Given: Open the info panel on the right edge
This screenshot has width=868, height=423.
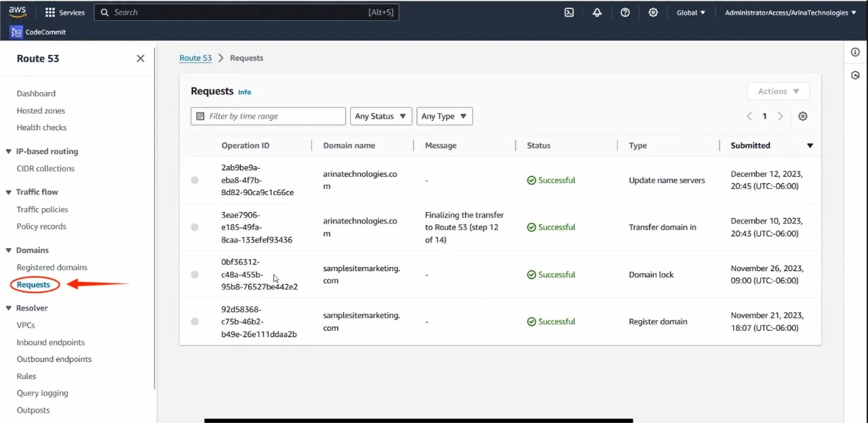Looking at the screenshot, I should (x=855, y=52).
